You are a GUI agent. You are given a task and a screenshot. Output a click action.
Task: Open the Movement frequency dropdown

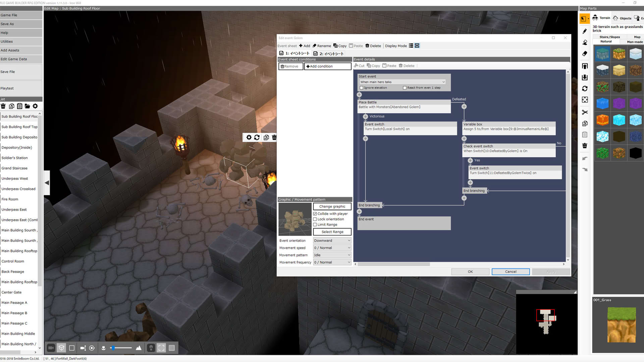[x=332, y=262]
